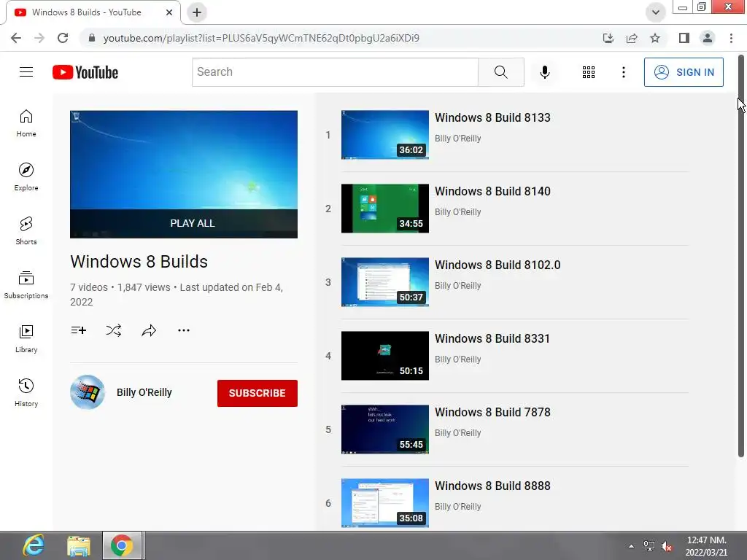747x560 pixels.
Task: Expand tab search chevron
Action: coord(656,12)
